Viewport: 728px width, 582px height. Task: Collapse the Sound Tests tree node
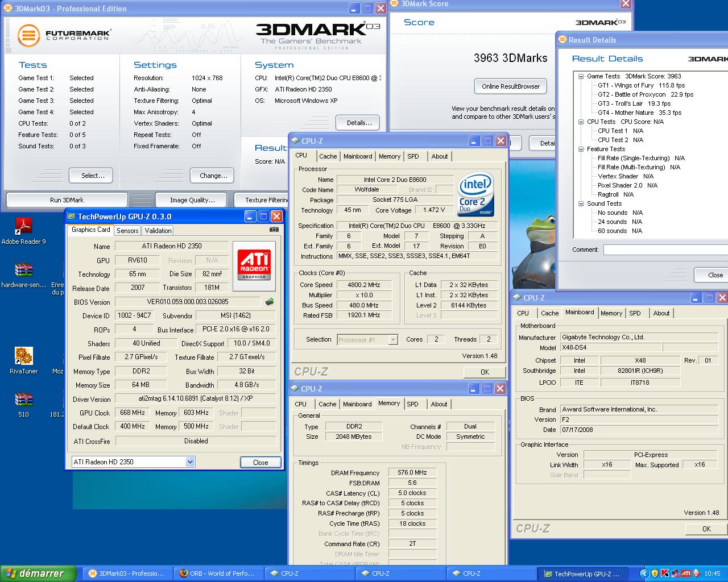click(581, 203)
